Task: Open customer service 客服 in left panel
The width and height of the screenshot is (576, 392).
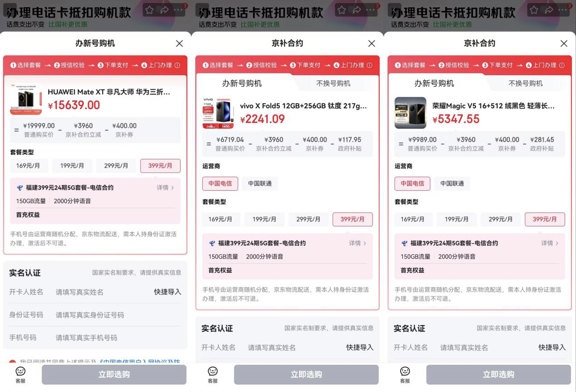Action: coord(20,374)
